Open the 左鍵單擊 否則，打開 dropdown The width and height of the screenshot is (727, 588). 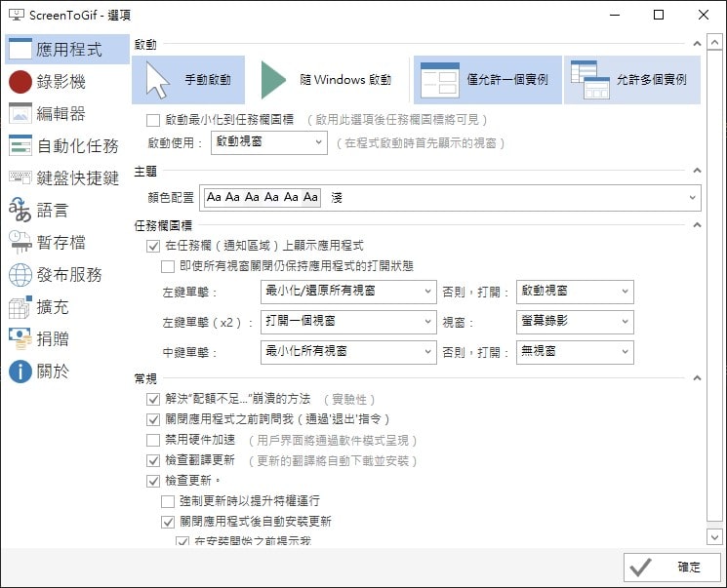[x=575, y=292]
